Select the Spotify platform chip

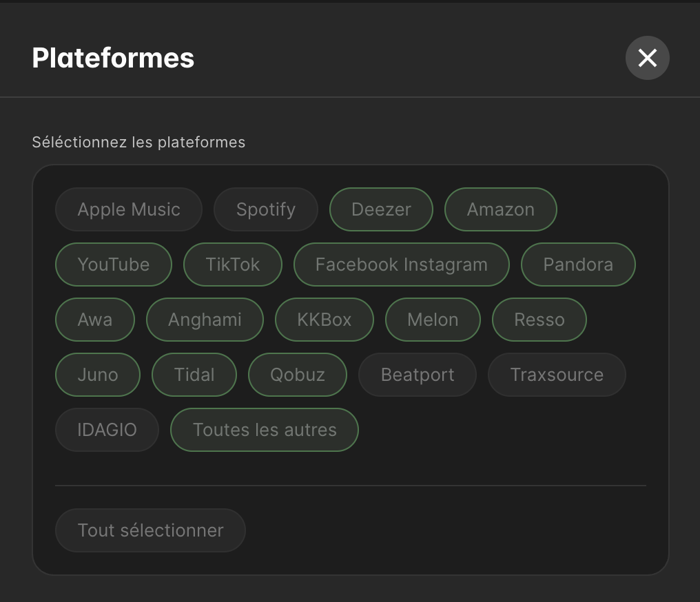click(266, 209)
